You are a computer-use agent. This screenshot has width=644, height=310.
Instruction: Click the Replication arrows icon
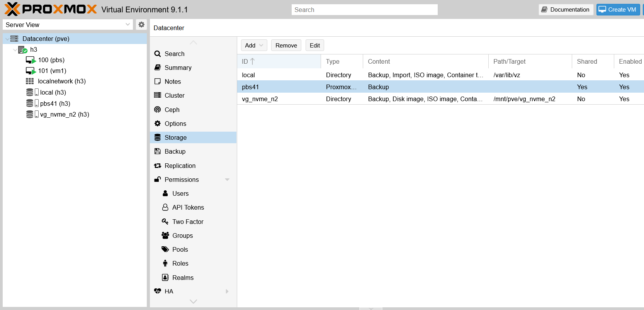click(158, 166)
